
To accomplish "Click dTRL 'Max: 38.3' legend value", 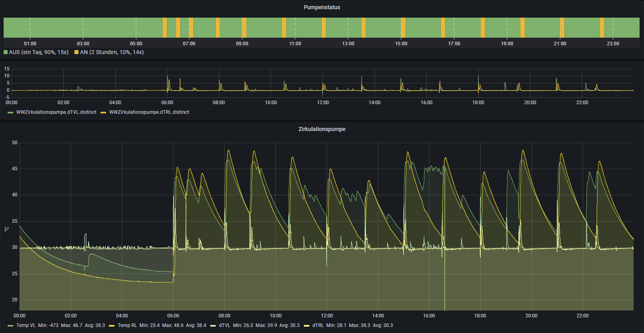I will [359, 325].
